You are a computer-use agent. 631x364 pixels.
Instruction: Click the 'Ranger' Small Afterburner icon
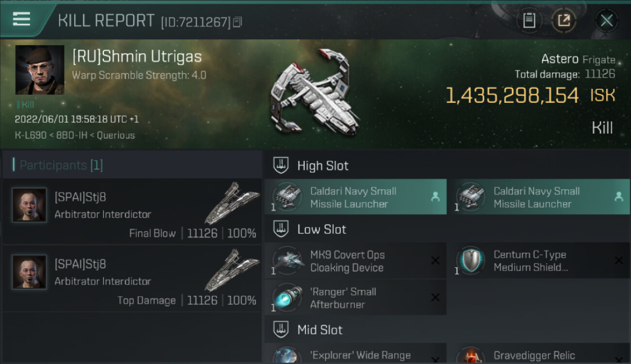pyautogui.click(x=287, y=298)
